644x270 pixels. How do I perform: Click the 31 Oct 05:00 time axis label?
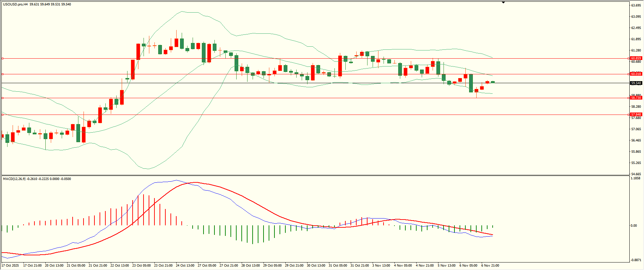pyautogui.click(x=338, y=266)
